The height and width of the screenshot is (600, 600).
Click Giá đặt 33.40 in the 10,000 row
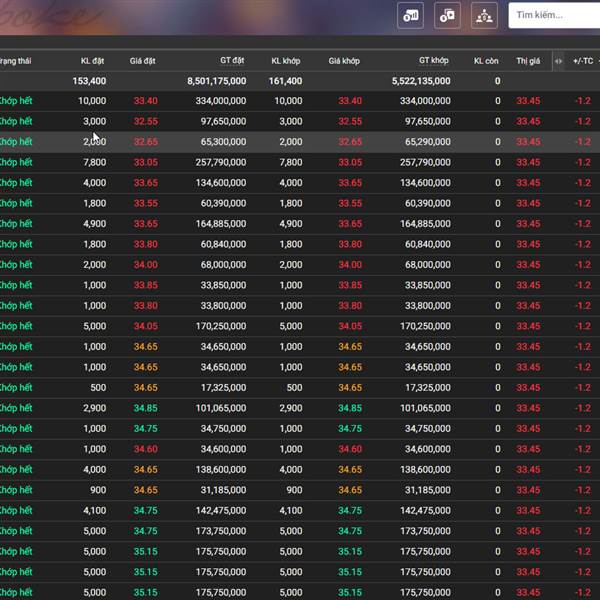pyautogui.click(x=145, y=101)
